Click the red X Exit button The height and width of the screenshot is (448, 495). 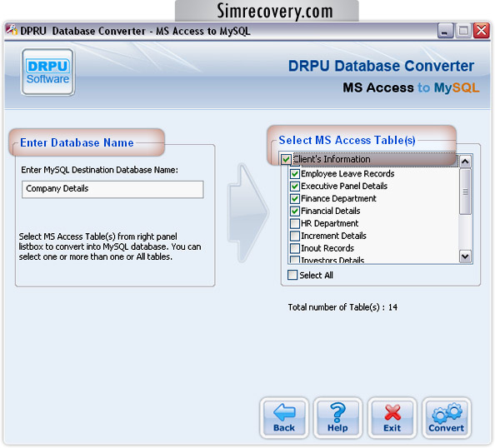(392, 418)
